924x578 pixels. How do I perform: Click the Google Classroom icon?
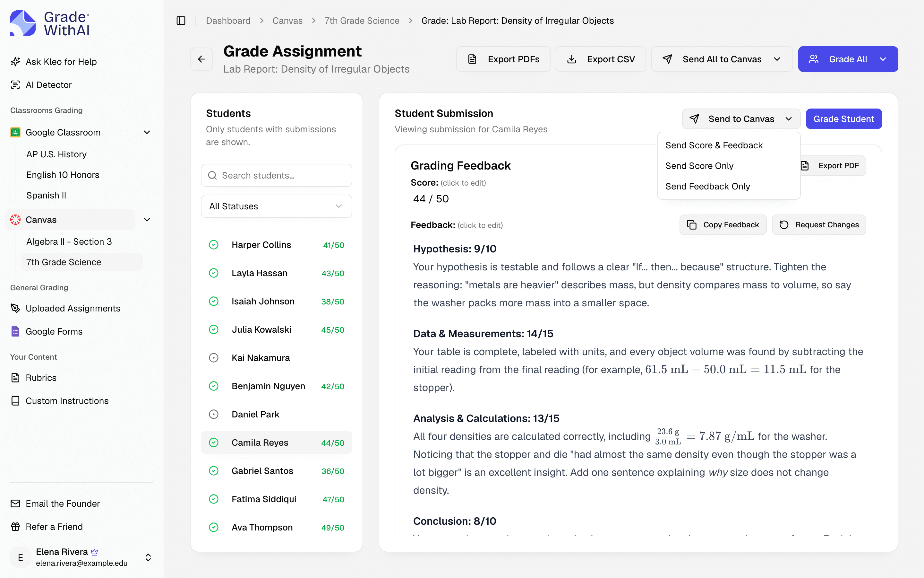(x=15, y=132)
